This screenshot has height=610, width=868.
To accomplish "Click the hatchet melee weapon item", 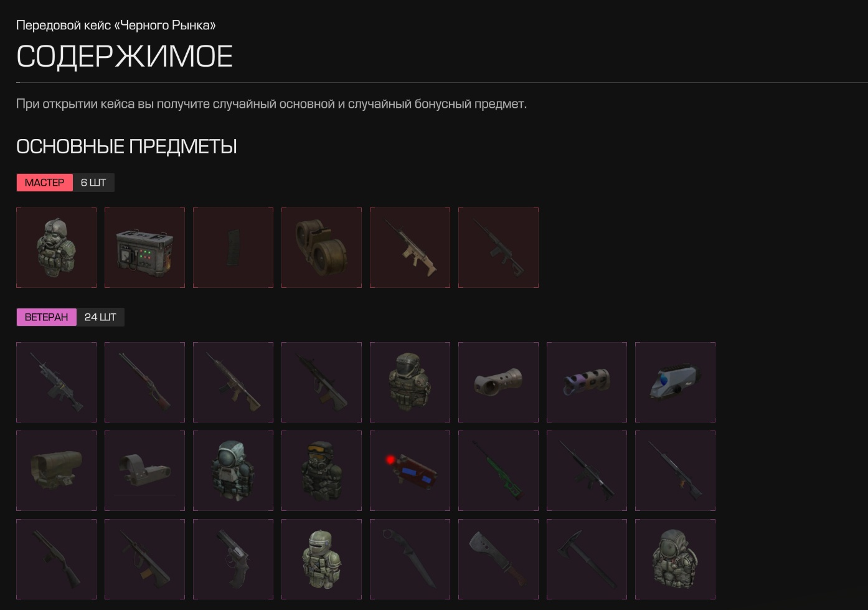I will pos(498,559).
